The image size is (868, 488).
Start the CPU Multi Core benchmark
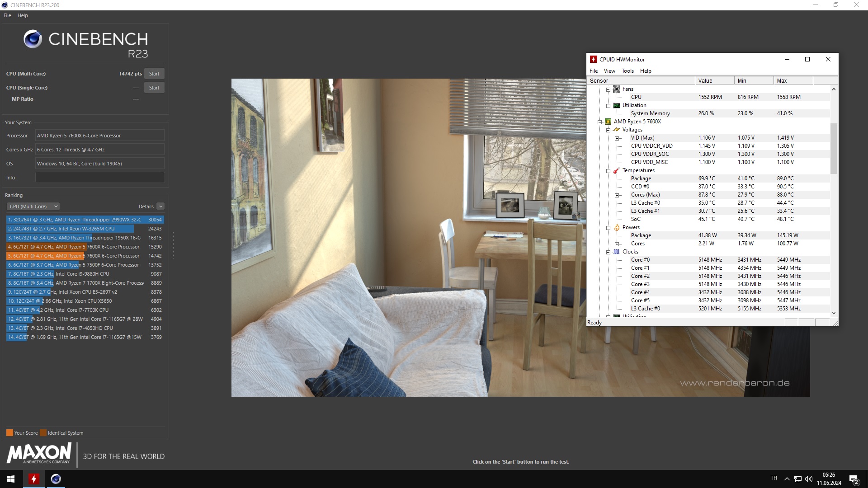(154, 73)
